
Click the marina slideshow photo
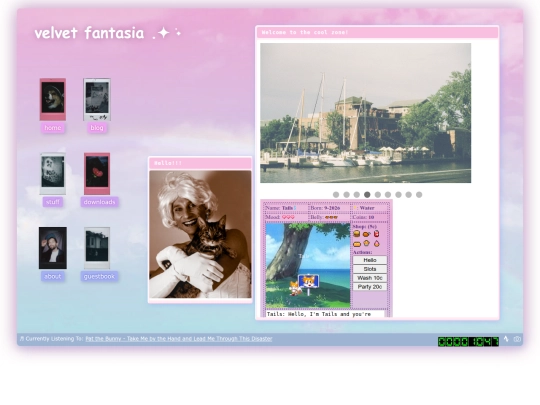[x=365, y=113]
